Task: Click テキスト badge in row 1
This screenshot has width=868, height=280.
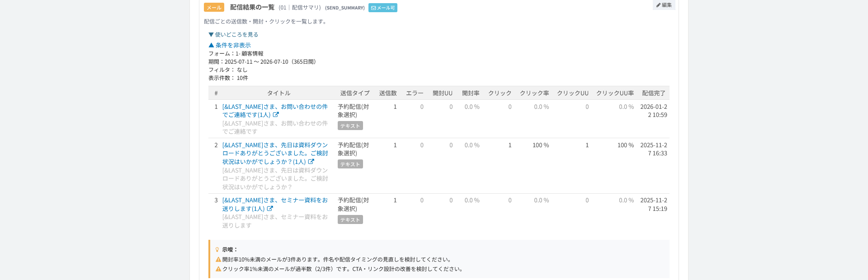Action: click(350, 126)
